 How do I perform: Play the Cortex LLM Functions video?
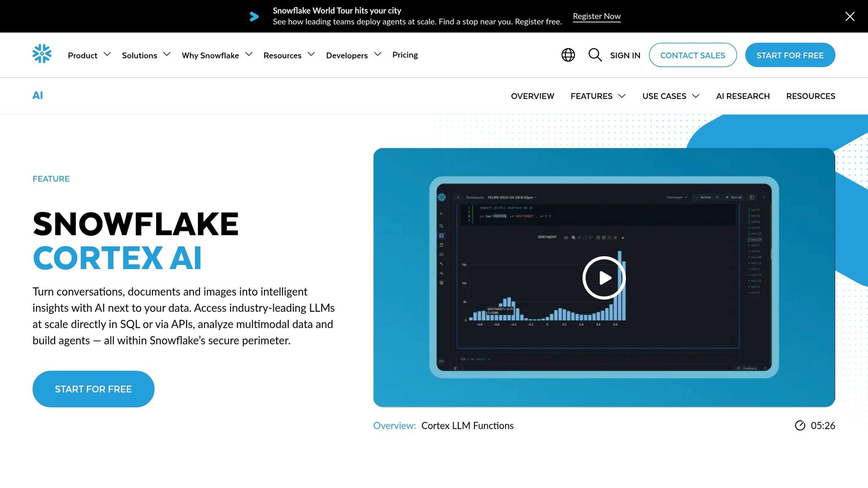604,278
